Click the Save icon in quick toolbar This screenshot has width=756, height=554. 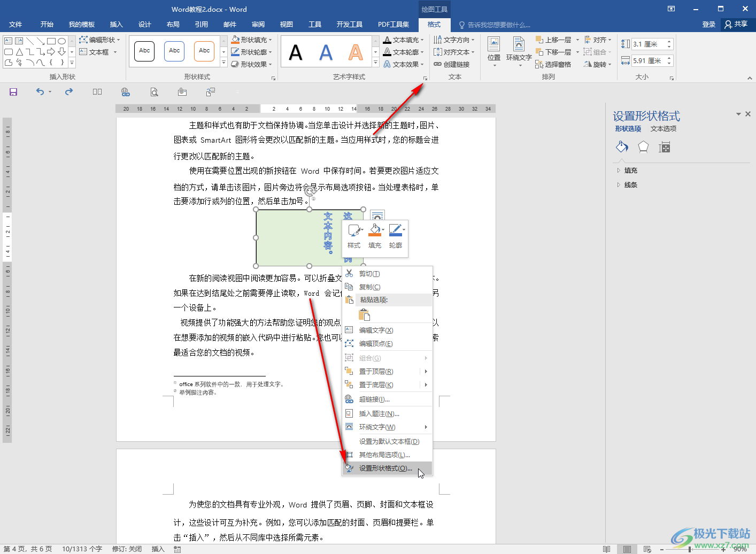(13, 92)
